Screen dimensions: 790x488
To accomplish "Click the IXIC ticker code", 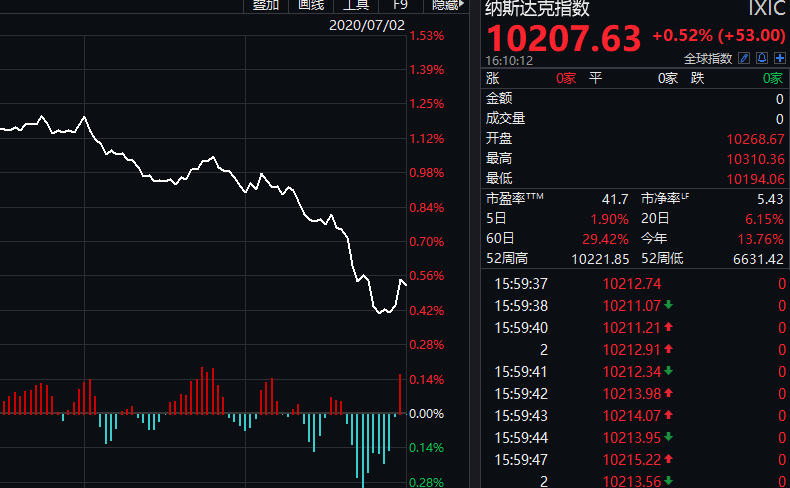I will pyautogui.click(x=766, y=9).
